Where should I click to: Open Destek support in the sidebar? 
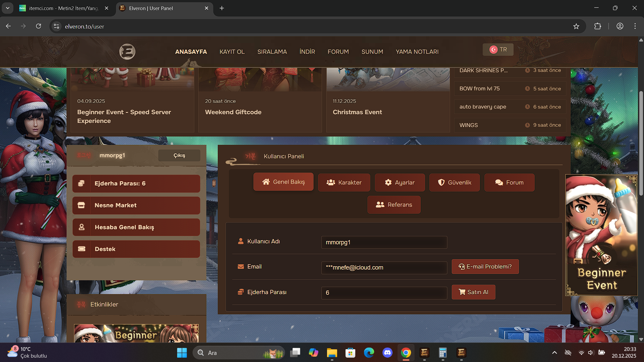136,249
